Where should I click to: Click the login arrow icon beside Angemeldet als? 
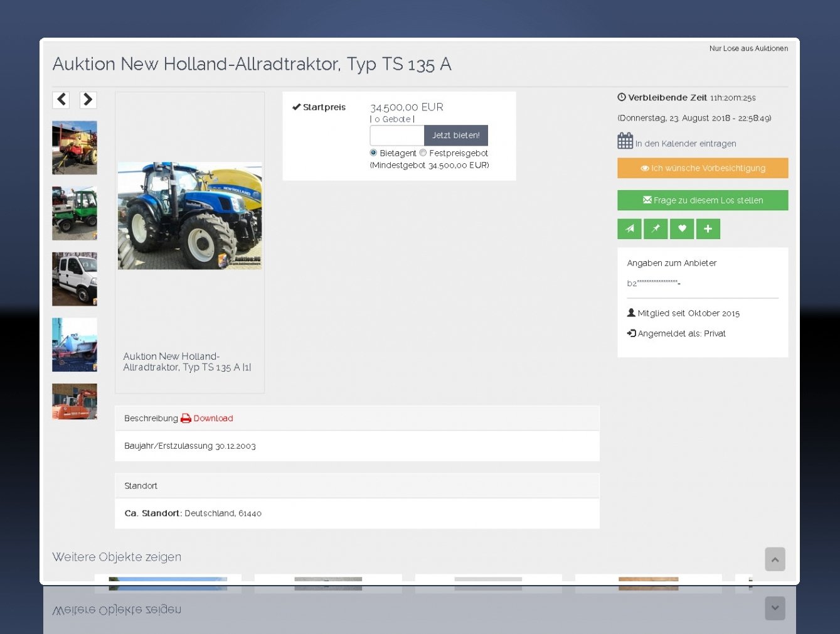632,333
